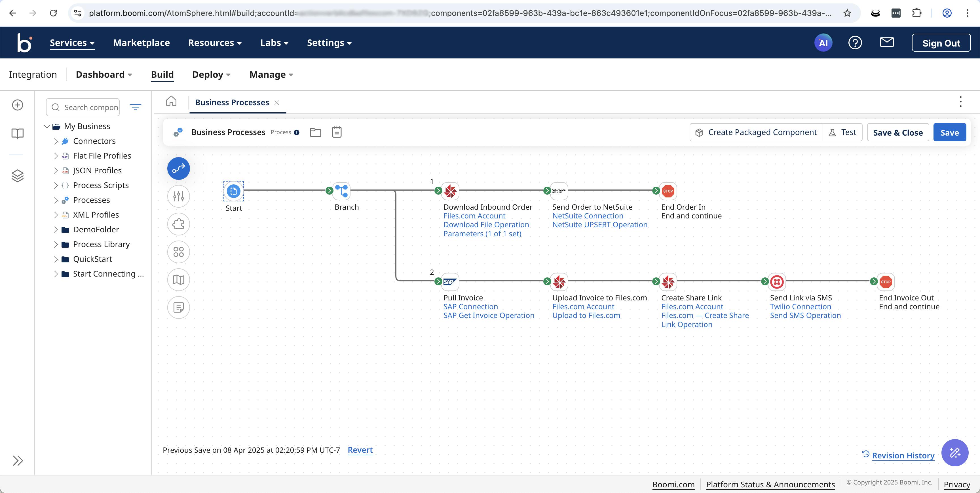The width and height of the screenshot is (980, 493).
Task: Click the SAP Pull Invoice shape icon
Action: click(x=450, y=282)
